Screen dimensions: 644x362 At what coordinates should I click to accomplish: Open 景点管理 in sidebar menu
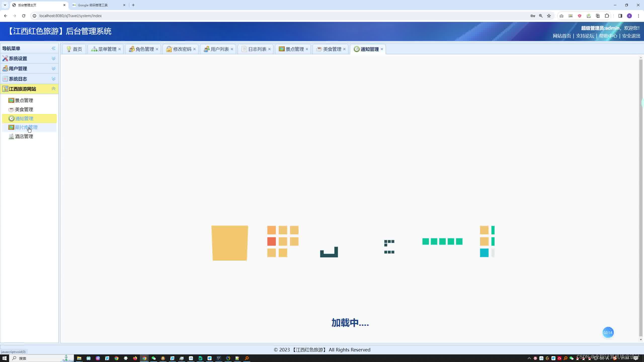click(x=24, y=100)
